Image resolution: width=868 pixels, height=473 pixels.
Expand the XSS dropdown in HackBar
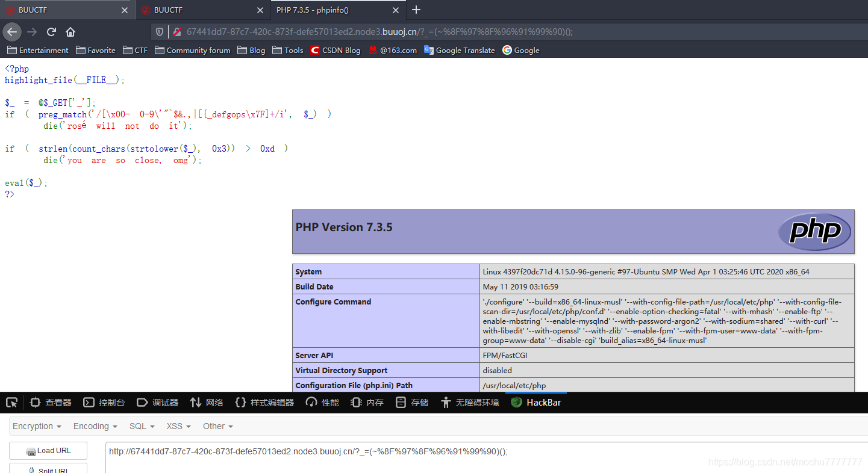click(x=178, y=426)
